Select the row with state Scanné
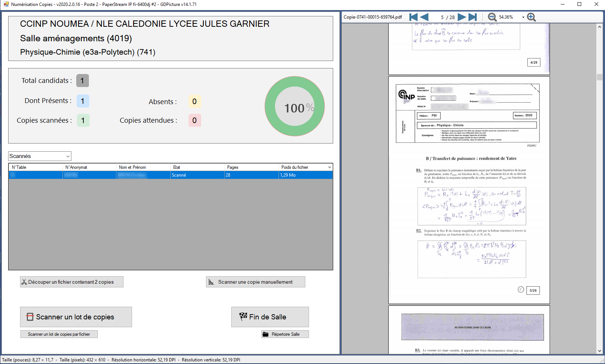This screenshot has height=364, width=605. [171, 175]
